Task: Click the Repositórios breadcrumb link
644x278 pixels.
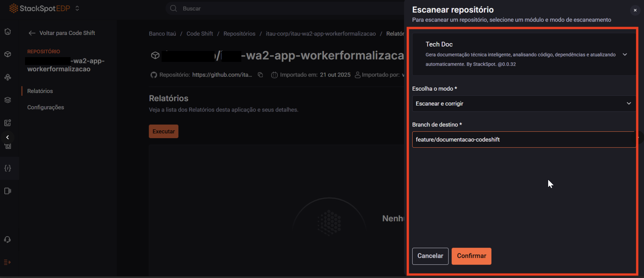Action: pos(239,34)
